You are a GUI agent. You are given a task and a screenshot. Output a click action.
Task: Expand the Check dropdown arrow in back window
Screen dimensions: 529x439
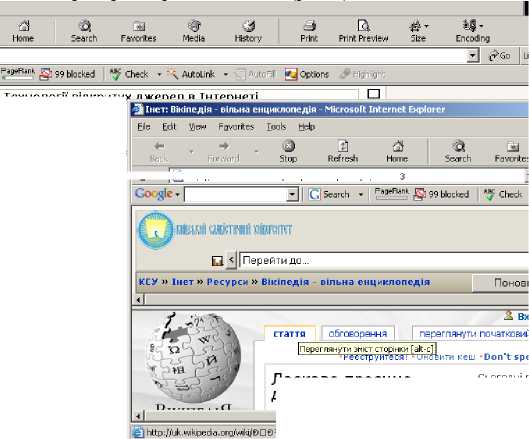point(159,74)
